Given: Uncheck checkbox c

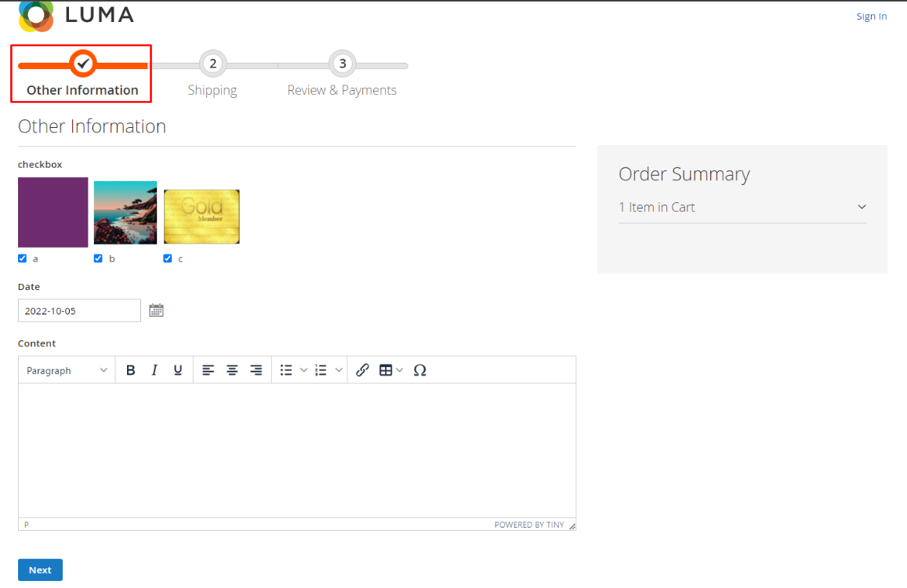Looking at the screenshot, I should pyautogui.click(x=168, y=259).
